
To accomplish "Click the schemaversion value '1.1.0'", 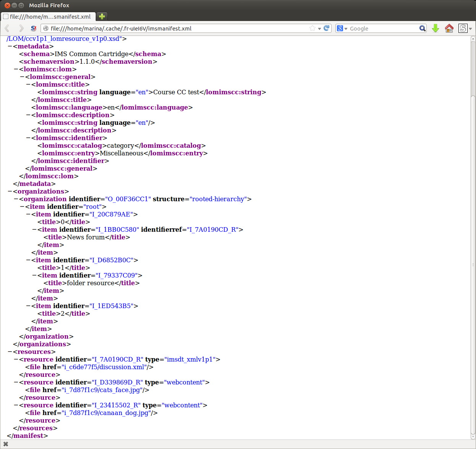I will point(87,61).
